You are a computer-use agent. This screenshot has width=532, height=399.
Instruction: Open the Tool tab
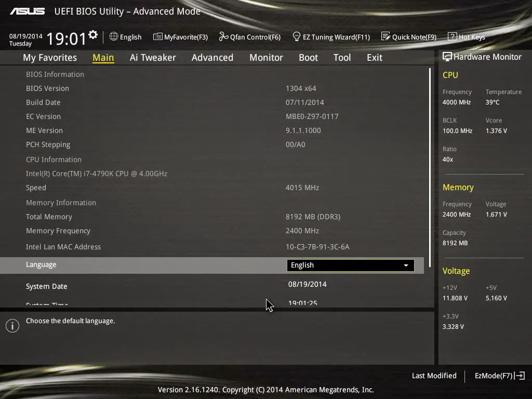click(342, 58)
